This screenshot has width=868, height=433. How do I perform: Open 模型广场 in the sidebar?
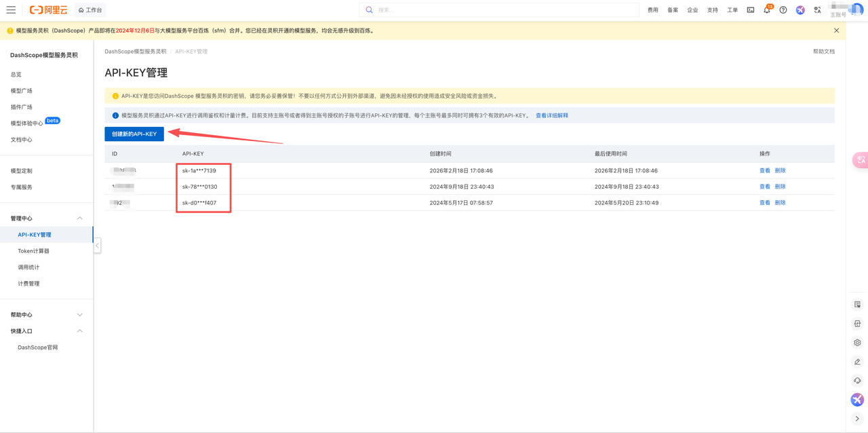click(22, 91)
